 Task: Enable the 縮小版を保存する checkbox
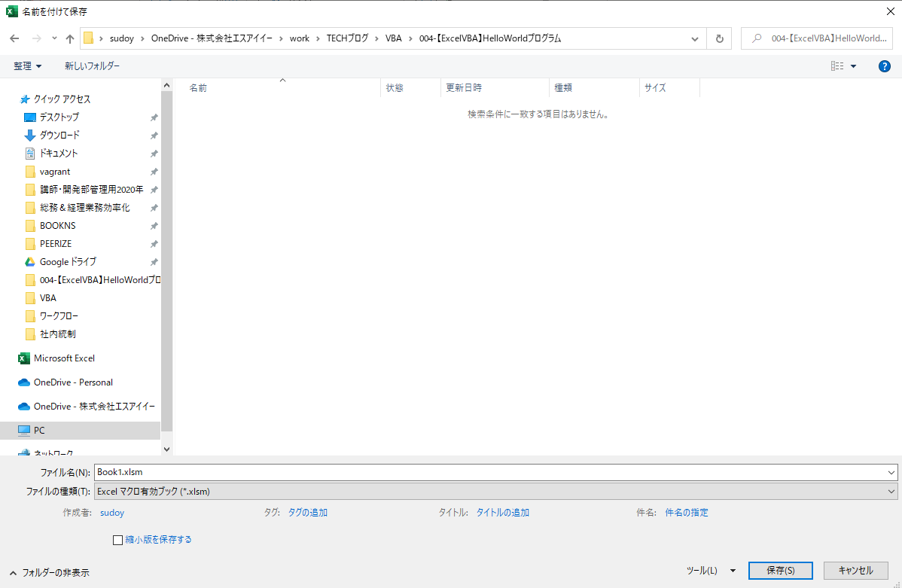click(117, 540)
